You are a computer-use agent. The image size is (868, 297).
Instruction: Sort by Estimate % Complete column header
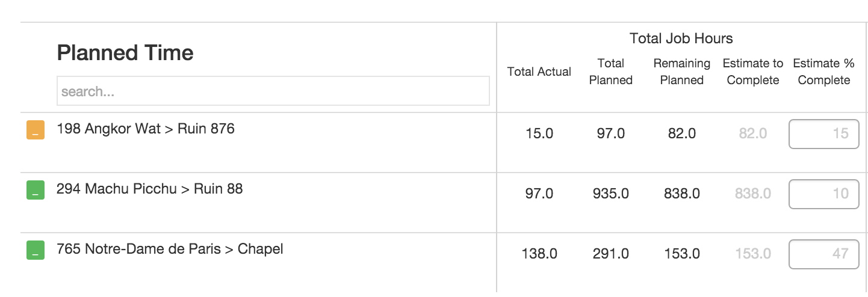tap(823, 72)
